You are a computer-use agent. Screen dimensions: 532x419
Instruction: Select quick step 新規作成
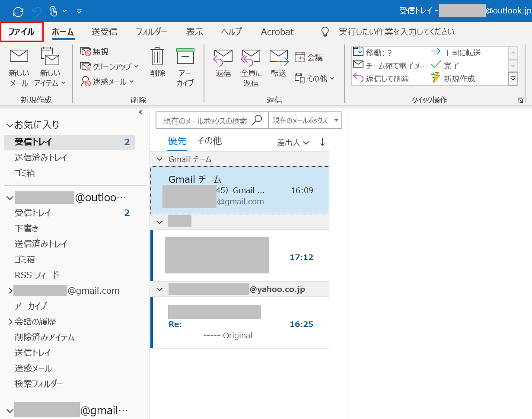(x=453, y=79)
